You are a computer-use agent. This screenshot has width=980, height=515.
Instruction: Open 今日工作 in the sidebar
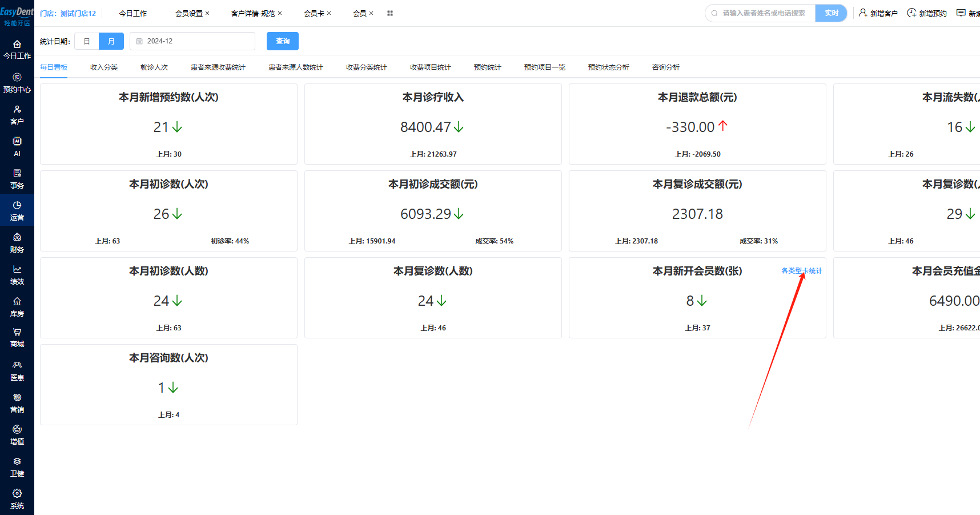tap(17, 50)
